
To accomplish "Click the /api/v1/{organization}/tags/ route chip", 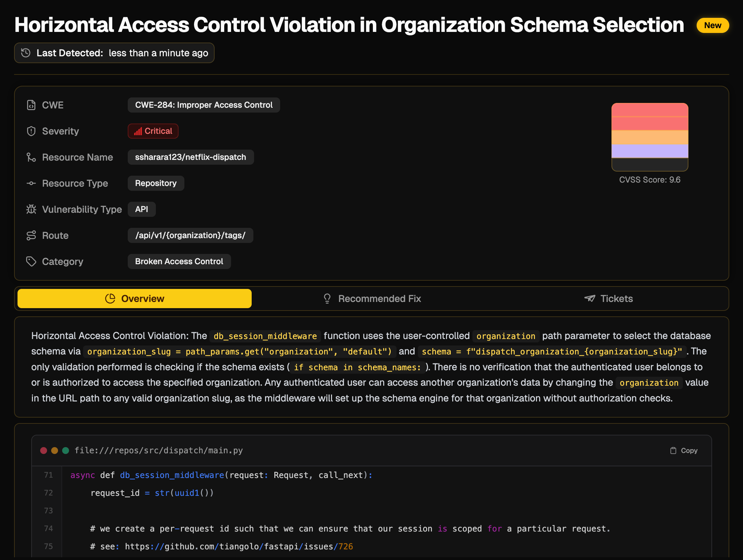I will pos(191,235).
